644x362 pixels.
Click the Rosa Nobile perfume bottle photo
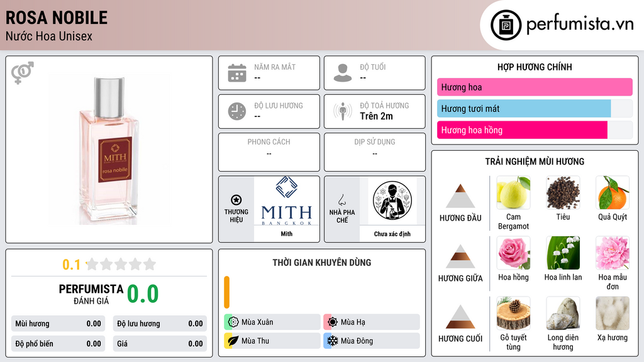(x=109, y=150)
